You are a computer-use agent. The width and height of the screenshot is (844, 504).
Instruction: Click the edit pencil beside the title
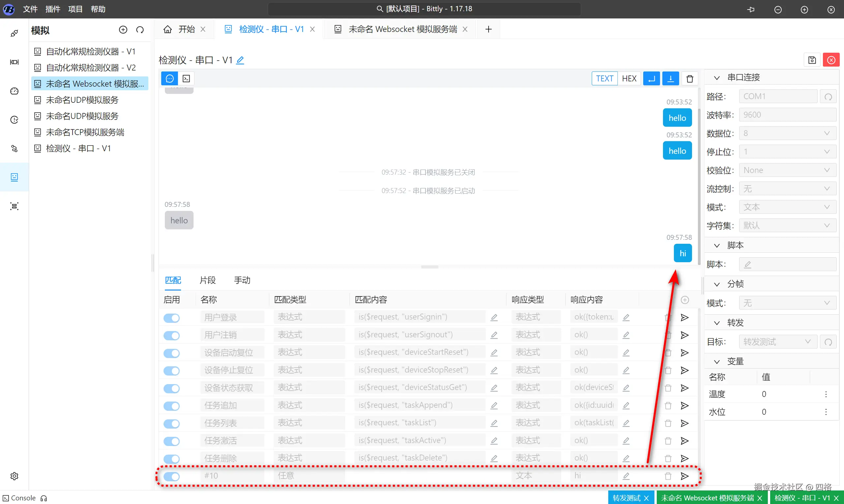coord(240,61)
